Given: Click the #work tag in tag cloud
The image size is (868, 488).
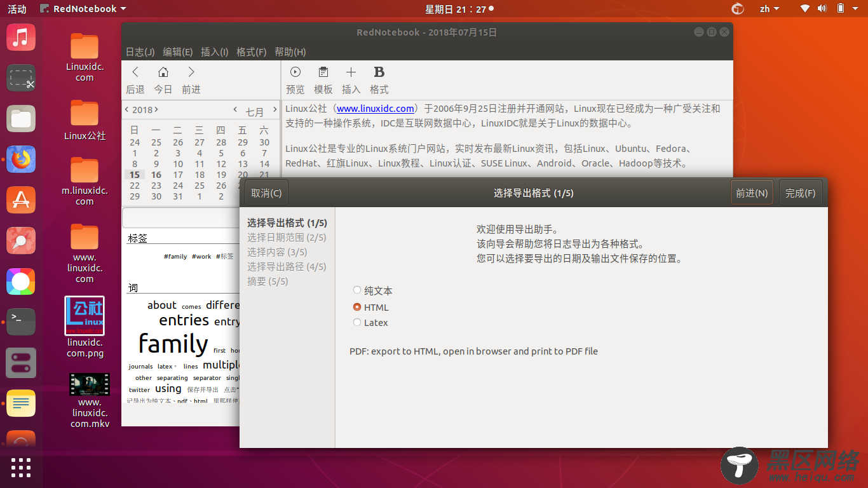Looking at the screenshot, I should click(x=201, y=256).
